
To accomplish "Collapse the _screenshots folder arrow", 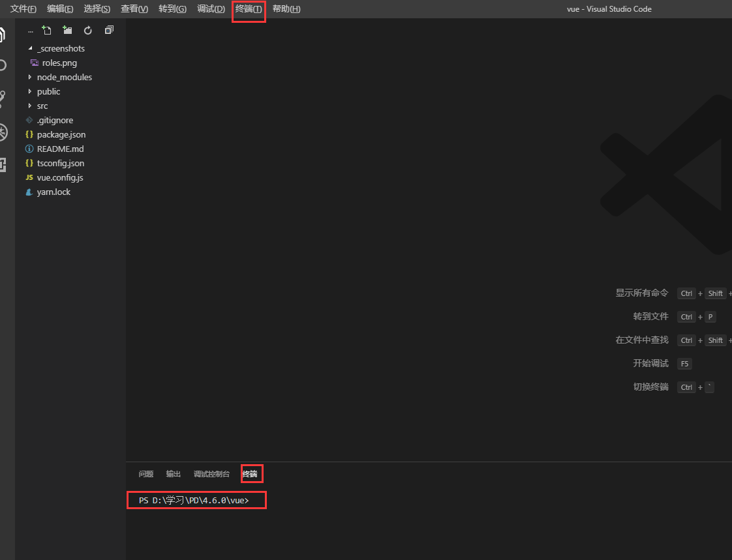I will (31, 48).
